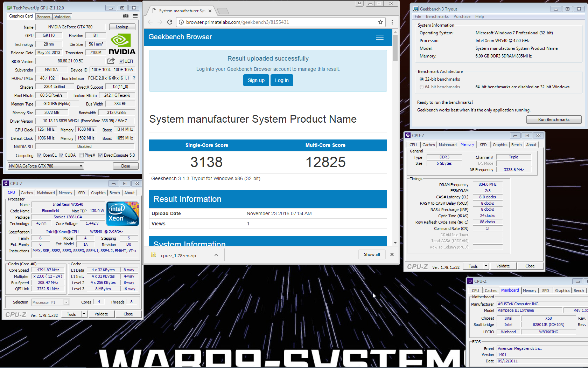Click the Run Benchmarks button
Screen dimensions: 588x368
coord(554,120)
